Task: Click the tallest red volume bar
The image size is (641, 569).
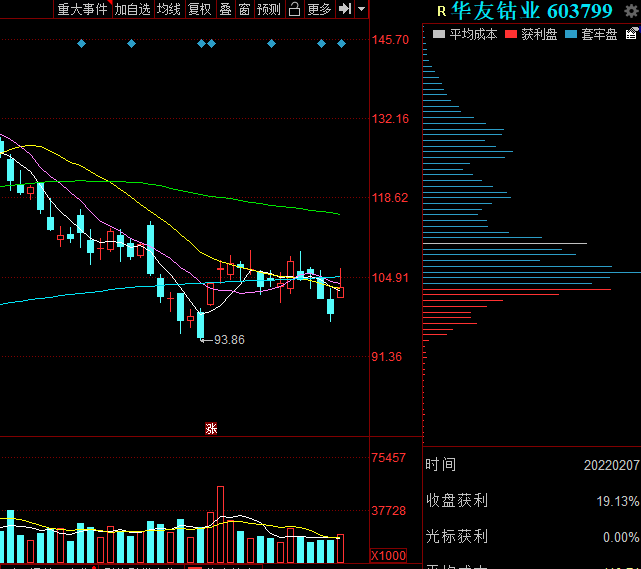Action: click(x=220, y=524)
